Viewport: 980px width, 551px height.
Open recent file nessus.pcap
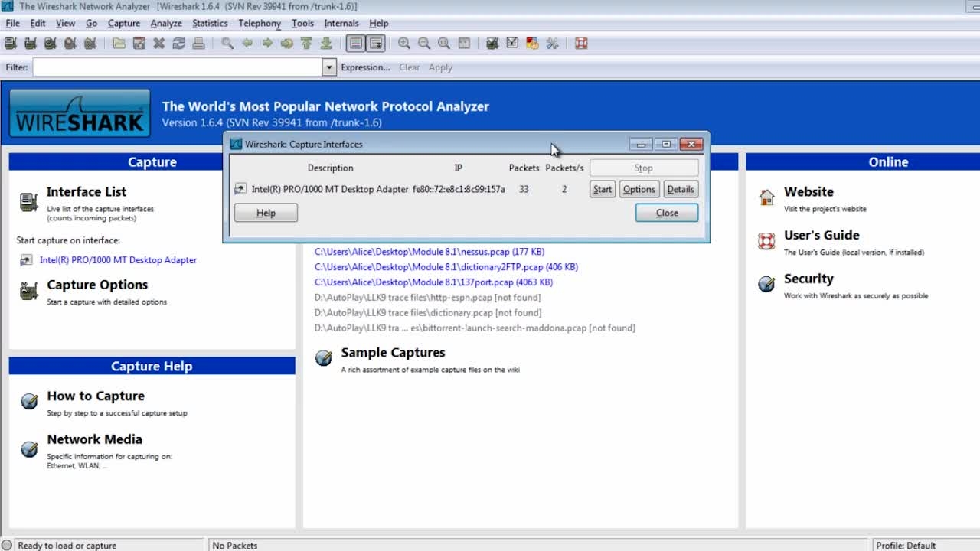[x=430, y=252]
